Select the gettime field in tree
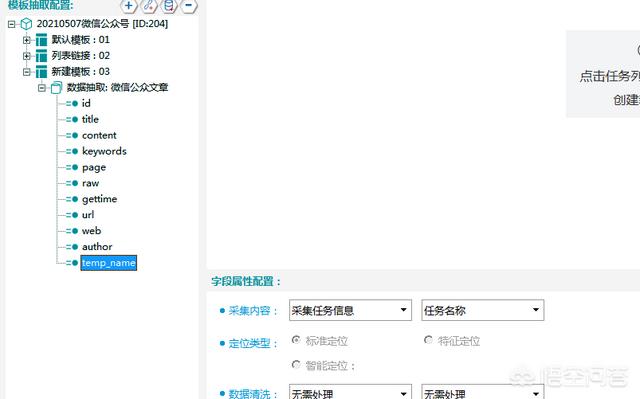The image size is (640, 399). 100,199
